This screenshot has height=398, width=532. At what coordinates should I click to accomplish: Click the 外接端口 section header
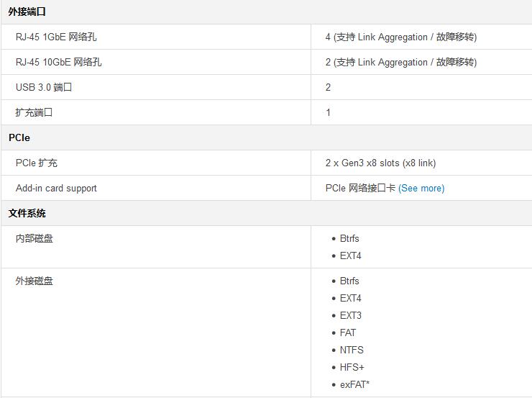[27, 12]
